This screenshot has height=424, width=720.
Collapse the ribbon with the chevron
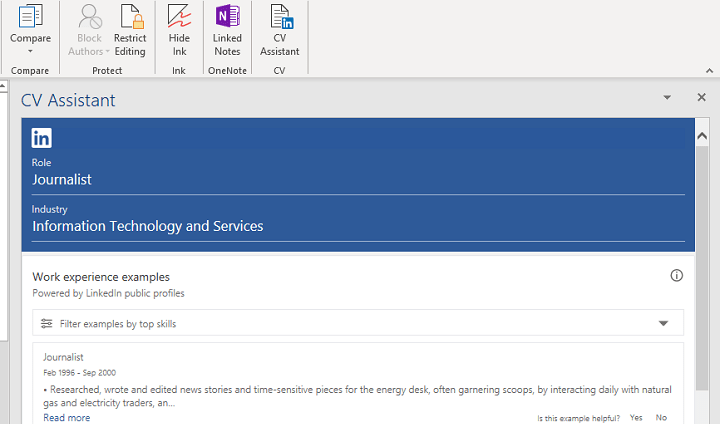coord(709,71)
